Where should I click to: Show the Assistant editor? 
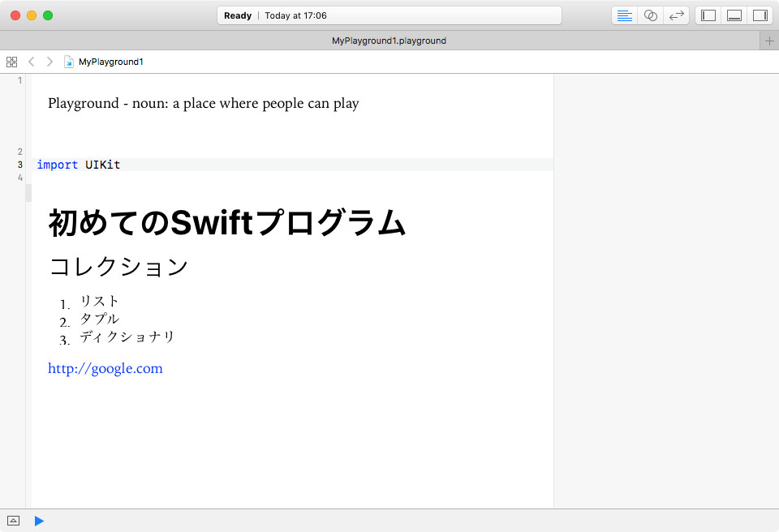pos(650,15)
